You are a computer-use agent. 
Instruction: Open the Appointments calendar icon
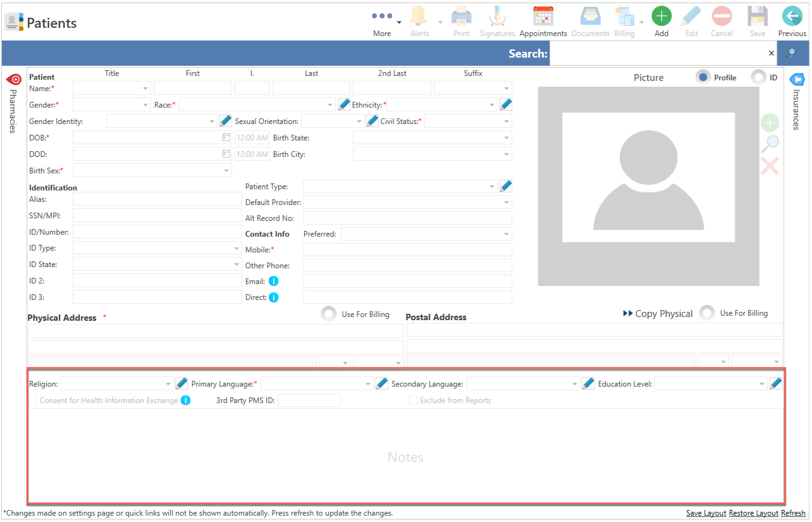(x=543, y=16)
